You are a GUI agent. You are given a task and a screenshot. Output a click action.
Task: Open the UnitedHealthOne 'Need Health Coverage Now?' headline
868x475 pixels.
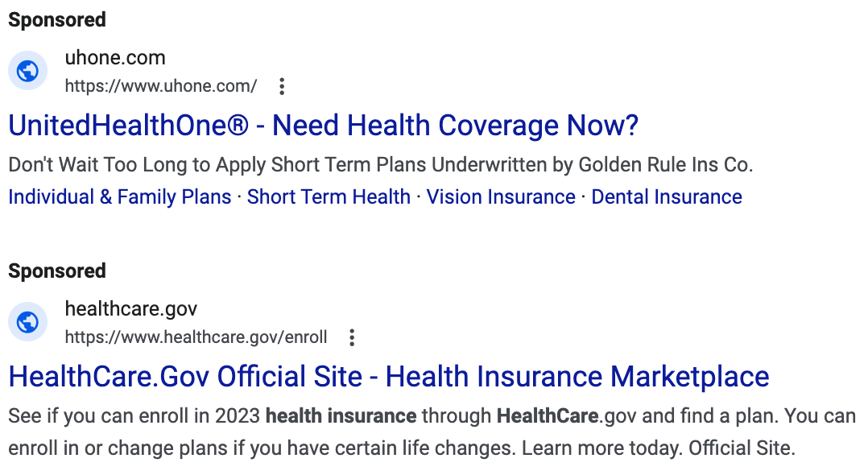click(x=323, y=126)
